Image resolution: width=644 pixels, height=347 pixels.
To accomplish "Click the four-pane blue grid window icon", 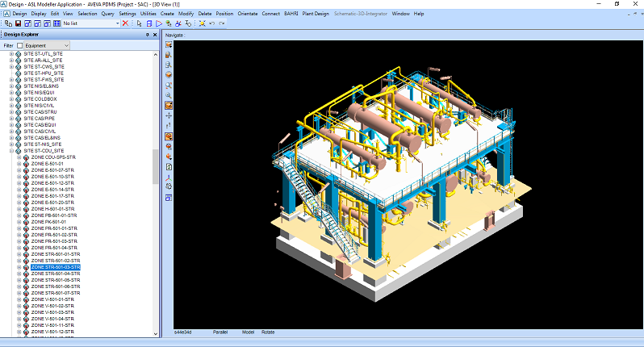I will tap(56, 23).
